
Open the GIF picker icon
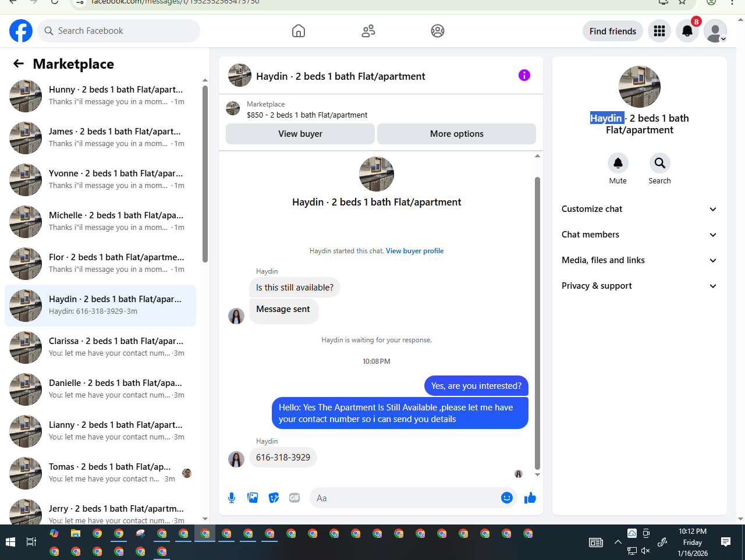point(295,498)
